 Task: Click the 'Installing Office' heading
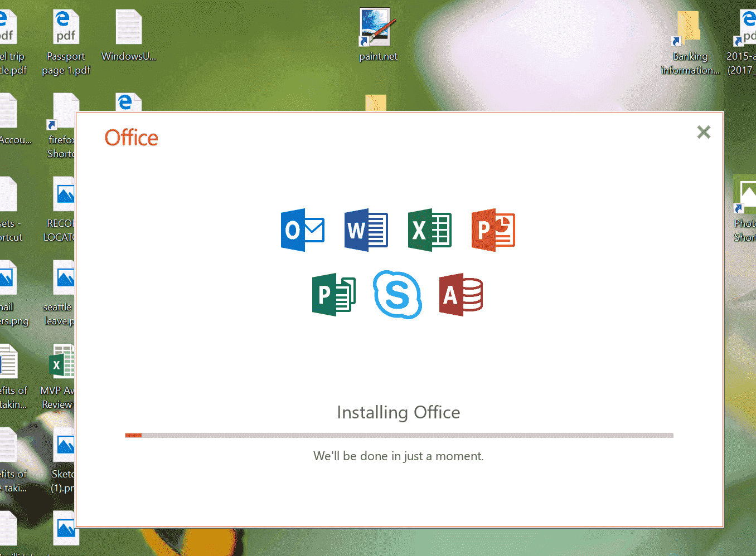[399, 412]
